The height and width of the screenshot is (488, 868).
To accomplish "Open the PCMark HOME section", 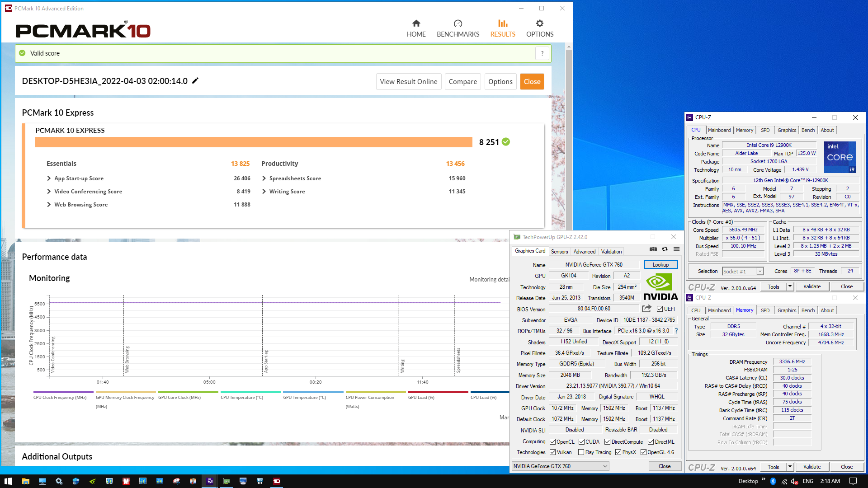I will coord(416,28).
